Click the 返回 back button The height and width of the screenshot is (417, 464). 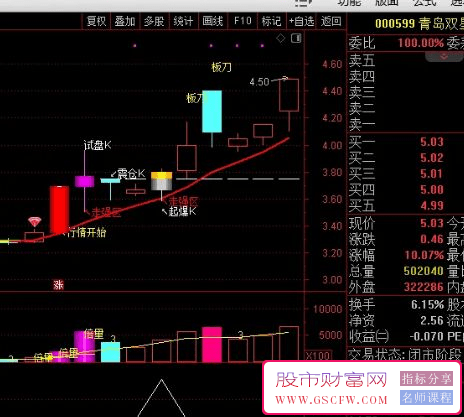pos(331,21)
